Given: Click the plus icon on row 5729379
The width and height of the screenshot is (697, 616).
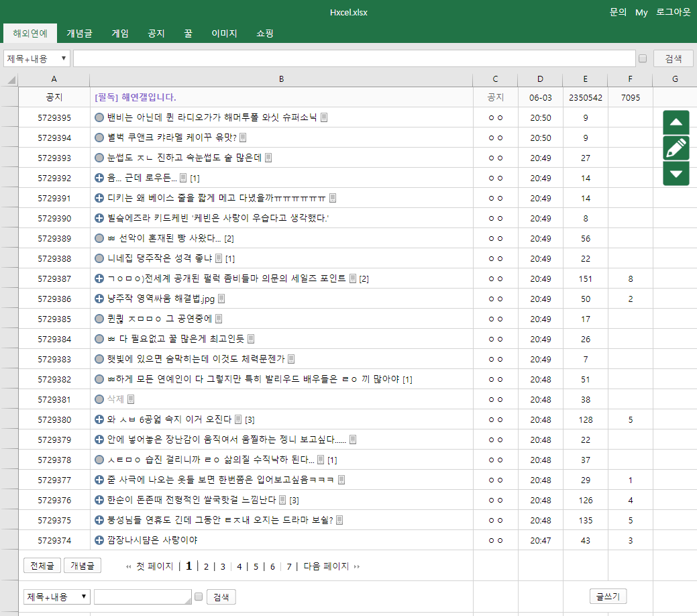Looking at the screenshot, I should pyautogui.click(x=99, y=440).
